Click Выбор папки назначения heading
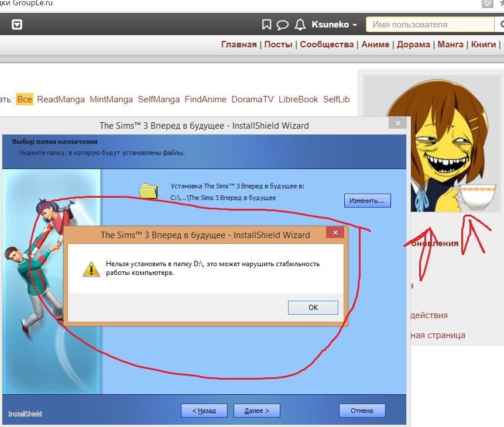This screenshot has width=504, height=427. 55,142
